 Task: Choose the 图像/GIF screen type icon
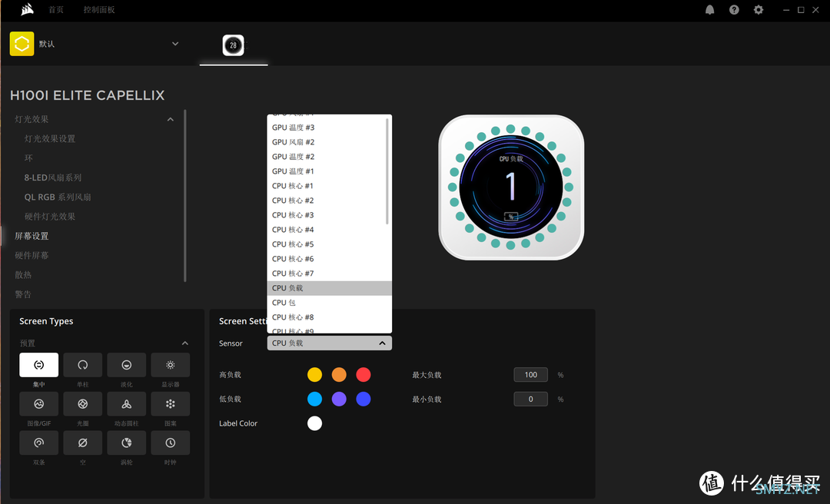pos(38,404)
